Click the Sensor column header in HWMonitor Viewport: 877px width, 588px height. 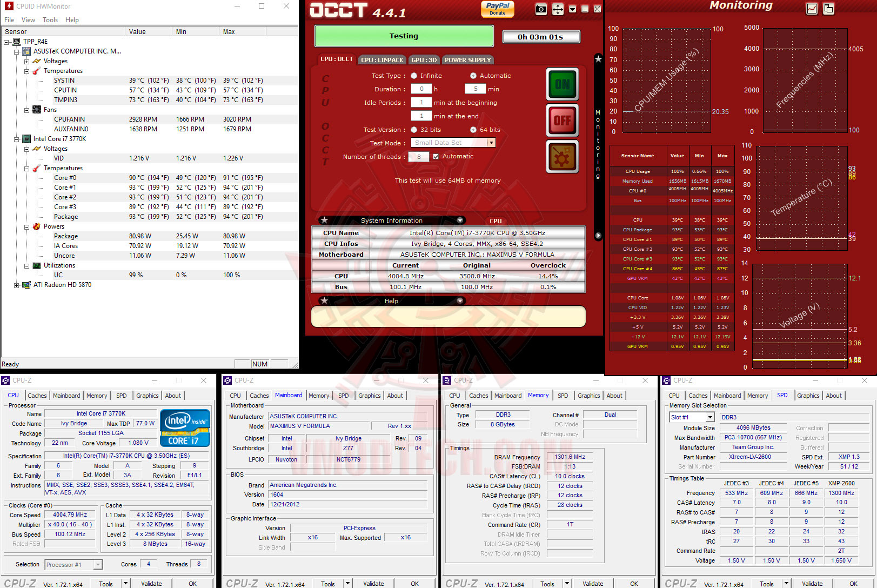(63, 32)
